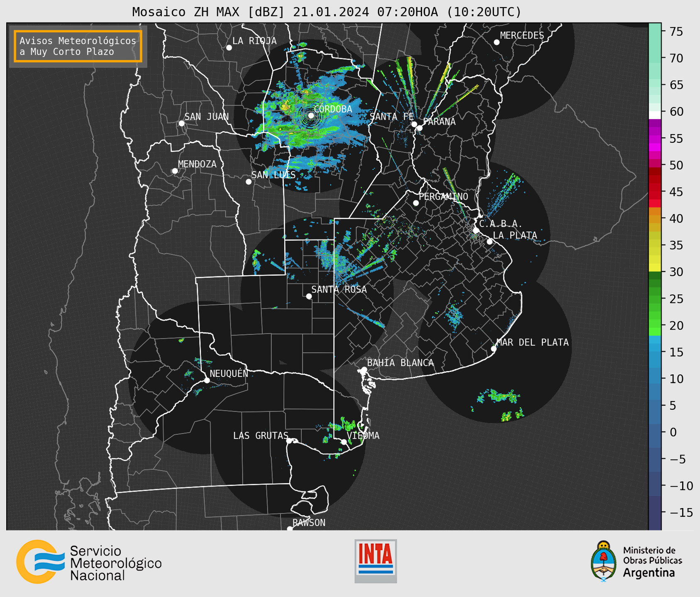Viewport: 700px width, 597px height.
Task: Click the white 60 dBZ band on the color scale
Action: tap(655, 115)
